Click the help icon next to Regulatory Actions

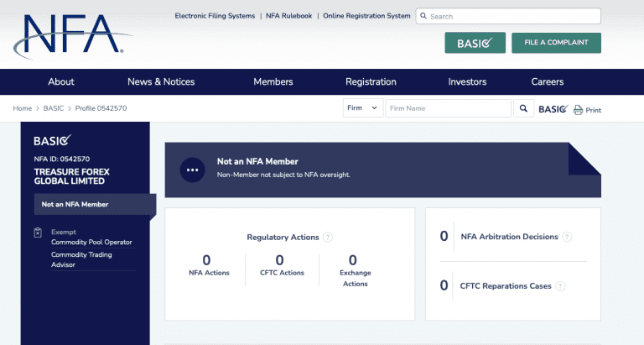coord(327,238)
